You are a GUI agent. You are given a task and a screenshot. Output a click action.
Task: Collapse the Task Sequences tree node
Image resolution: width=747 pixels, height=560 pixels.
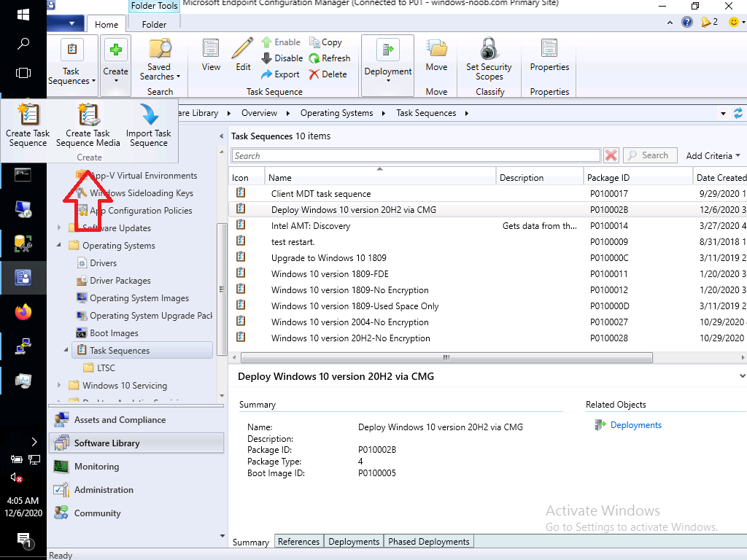pos(66,350)
